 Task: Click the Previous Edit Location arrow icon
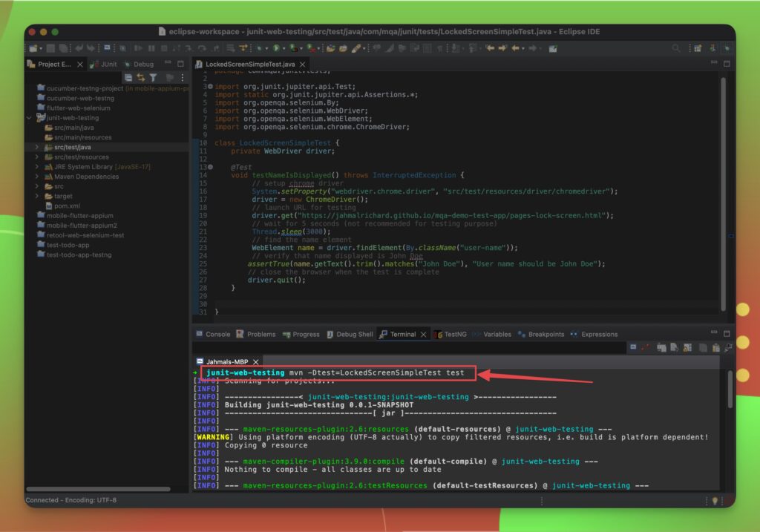[x=490, y=48]
